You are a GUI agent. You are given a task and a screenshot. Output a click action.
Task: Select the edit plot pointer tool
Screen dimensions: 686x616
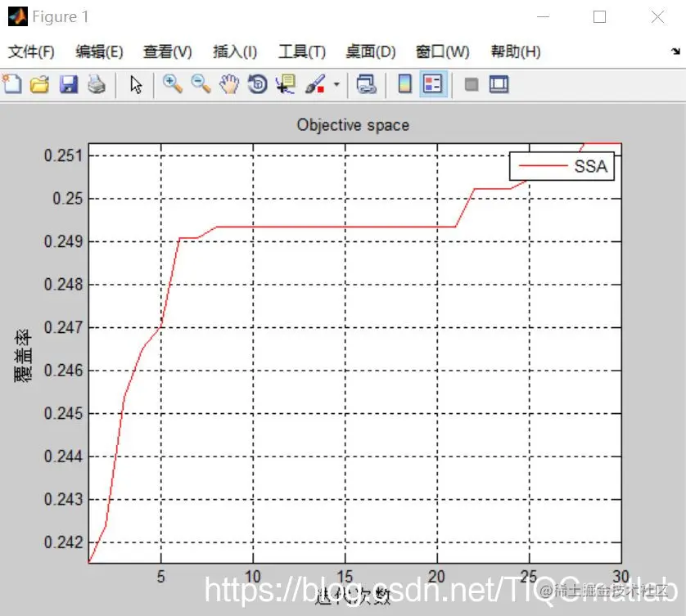(137, 83)
